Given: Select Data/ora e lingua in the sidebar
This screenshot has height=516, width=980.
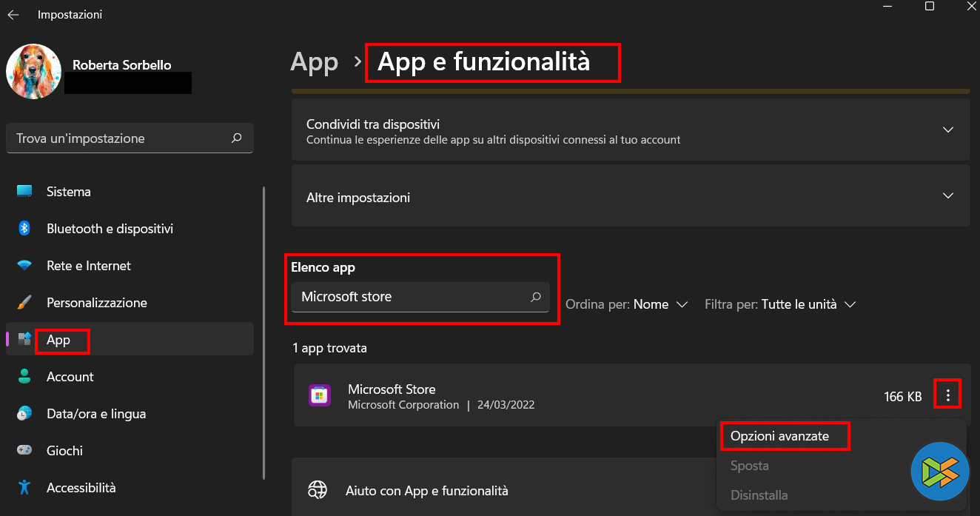Looking at the screenshot, I should (x=95, y=414).
